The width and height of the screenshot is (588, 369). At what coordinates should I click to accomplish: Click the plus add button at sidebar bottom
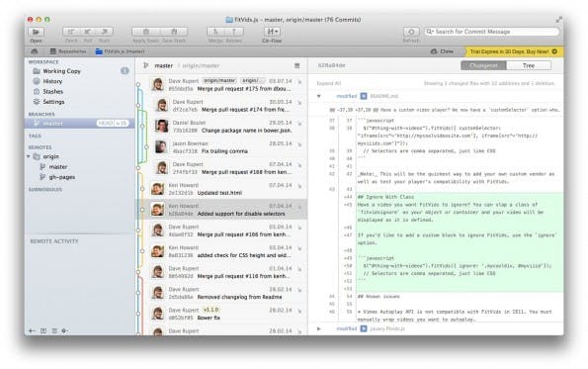coord(32,330)
